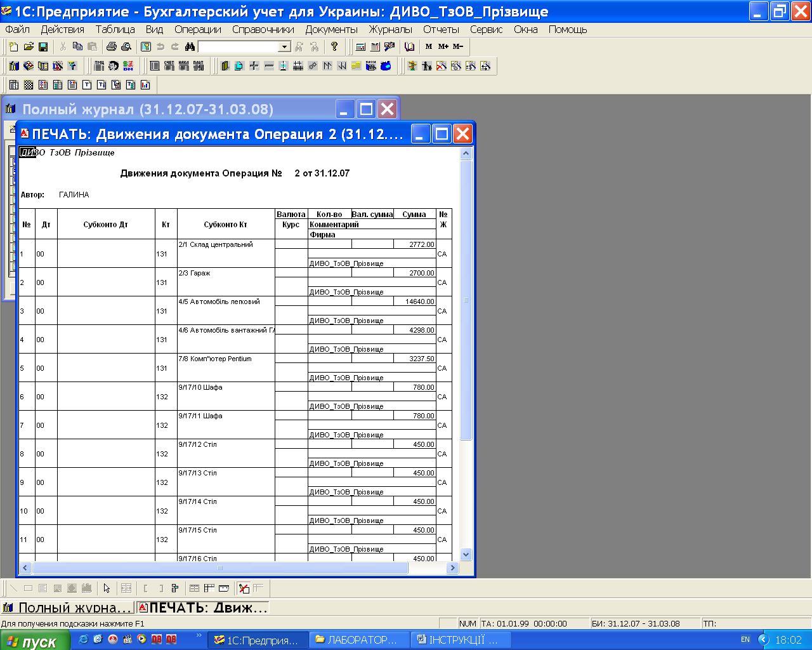Open the Операции menu

coord(198,29)
